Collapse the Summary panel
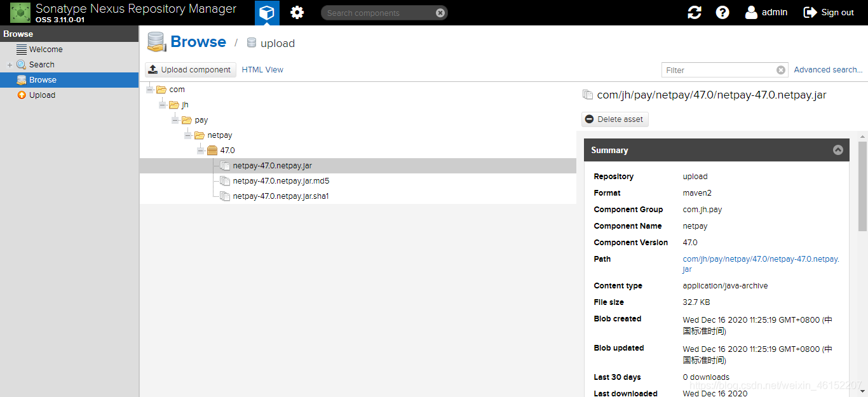868x397 pixels. click(x=837, y=150)
